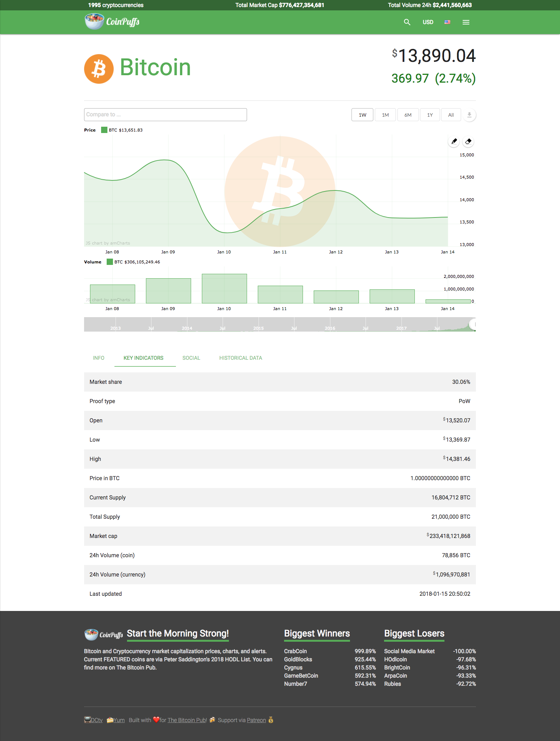Switch to the HISTORICAL DATA tab
This screenshot has width=560, height=741.
240,358
